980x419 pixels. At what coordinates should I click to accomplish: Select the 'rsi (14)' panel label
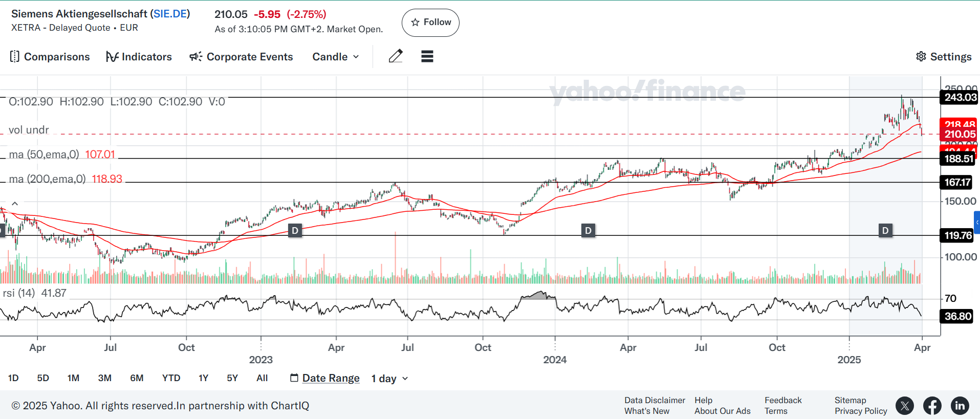(19, 293)
